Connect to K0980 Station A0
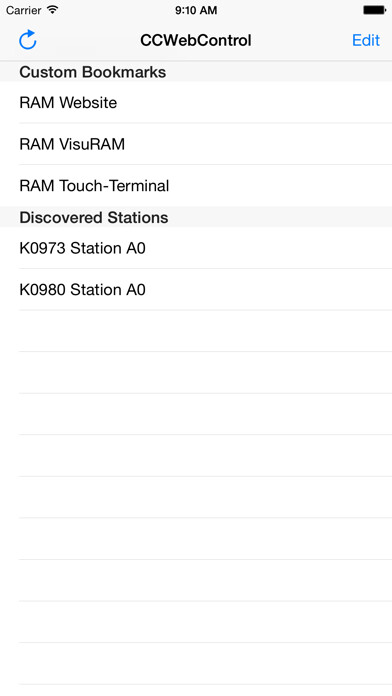 [x=196, y=289]
